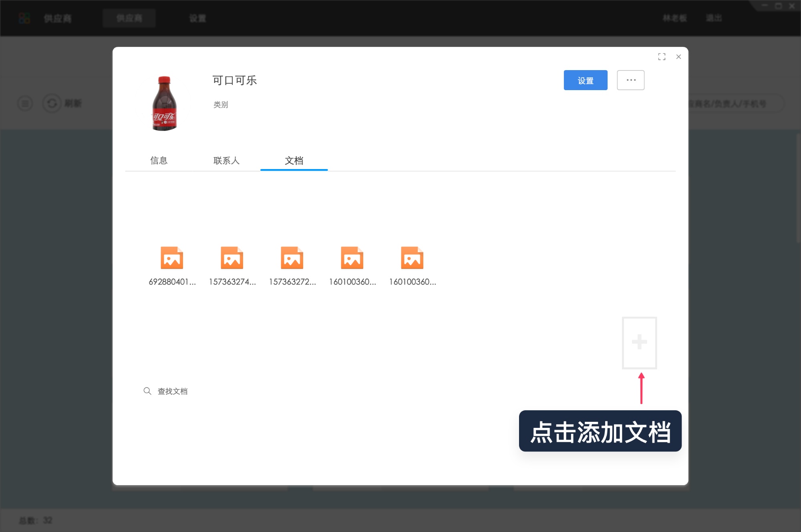Click the colorful grid app logo icon
The height and width of the screenshot is (532, 801).
click(x=24, y=18)
